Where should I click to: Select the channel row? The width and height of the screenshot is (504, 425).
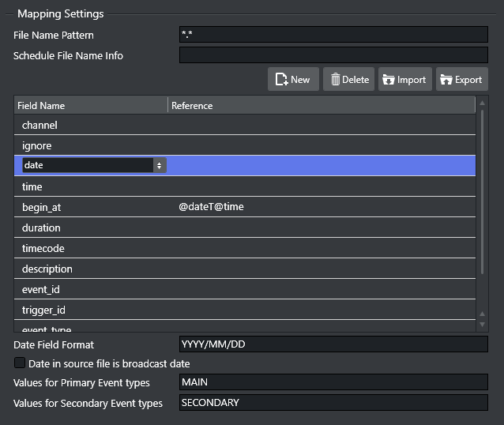coord(245,125)
